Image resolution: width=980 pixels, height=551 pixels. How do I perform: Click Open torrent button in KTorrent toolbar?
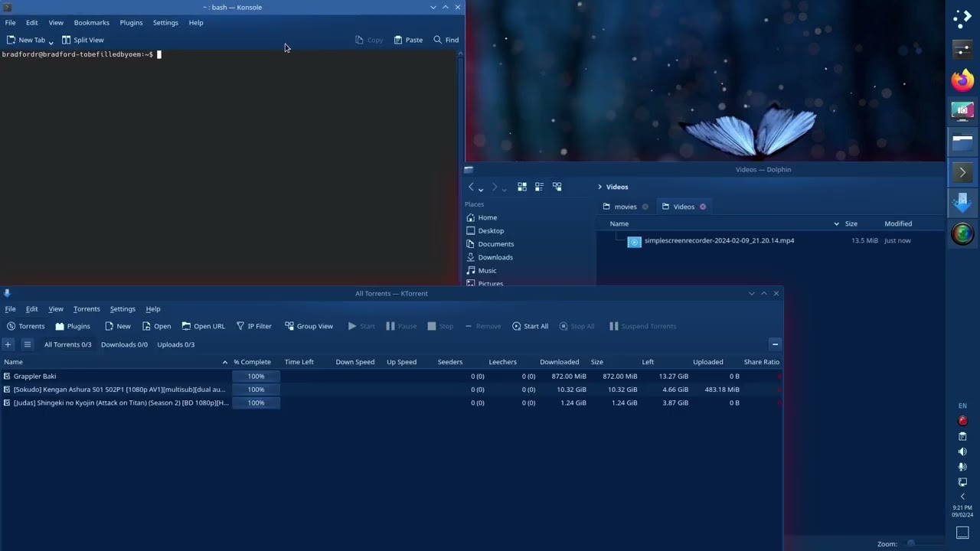tap(156, 326)
